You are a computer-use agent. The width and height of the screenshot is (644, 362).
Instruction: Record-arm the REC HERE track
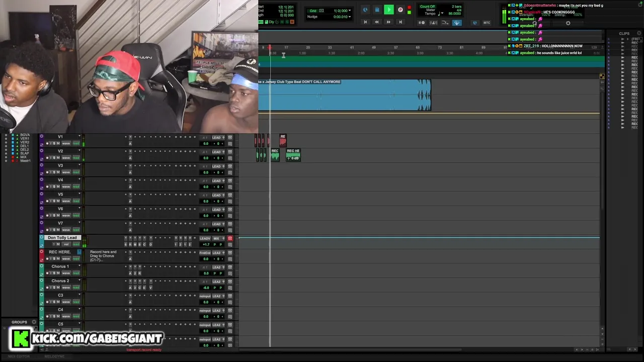[x=47, y=258]
